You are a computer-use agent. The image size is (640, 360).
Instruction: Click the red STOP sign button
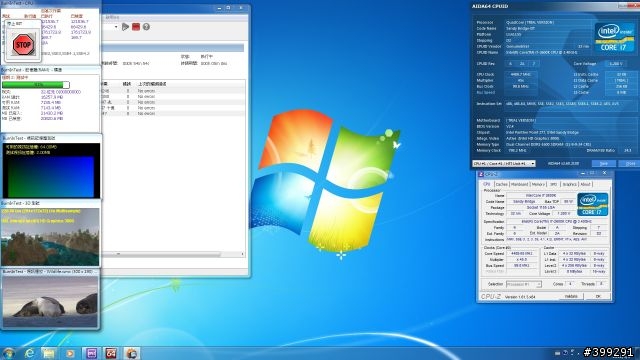[22, 44]
